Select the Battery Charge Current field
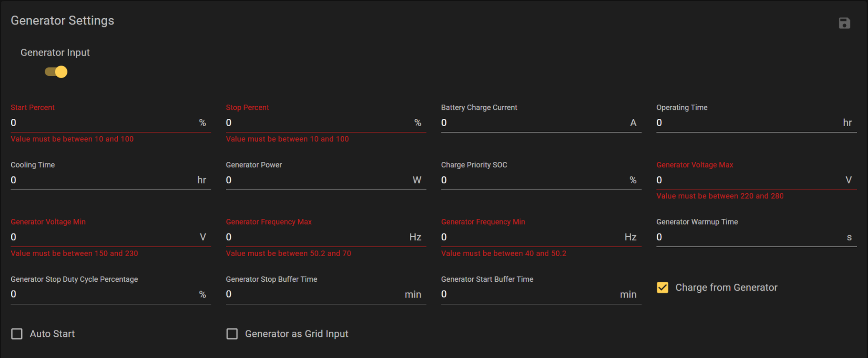This screenshot has height=358, width=868. 532,123
